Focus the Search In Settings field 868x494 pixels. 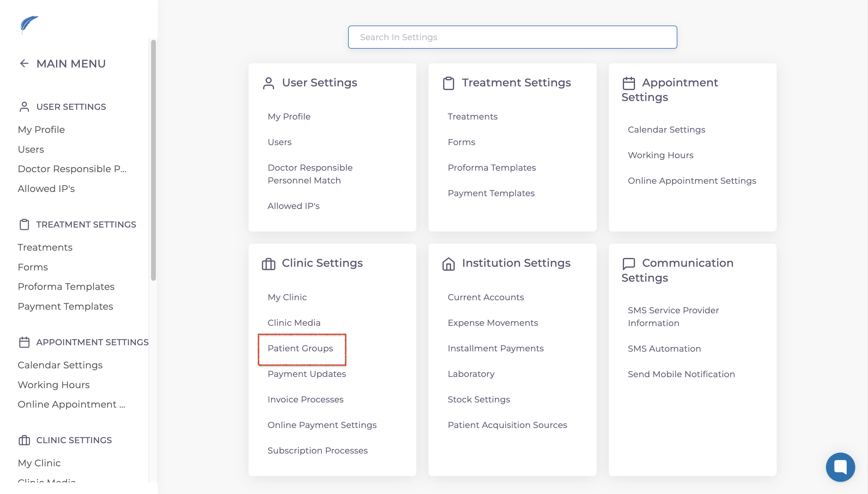pyautogui.click(x=512, y=37)
